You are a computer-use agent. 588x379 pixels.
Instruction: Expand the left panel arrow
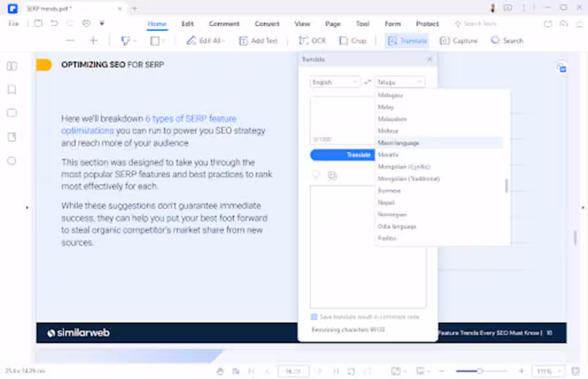click(27, 207)
